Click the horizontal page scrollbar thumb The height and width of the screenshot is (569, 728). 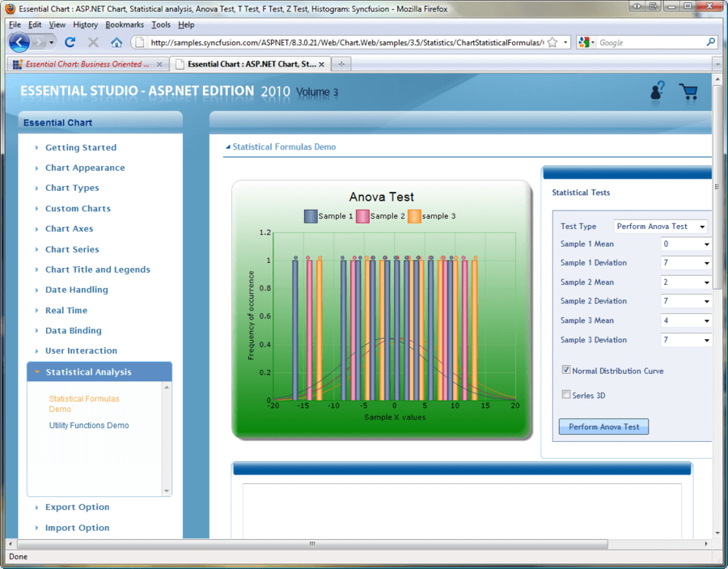pyautogui.click(x=312, y=543)
